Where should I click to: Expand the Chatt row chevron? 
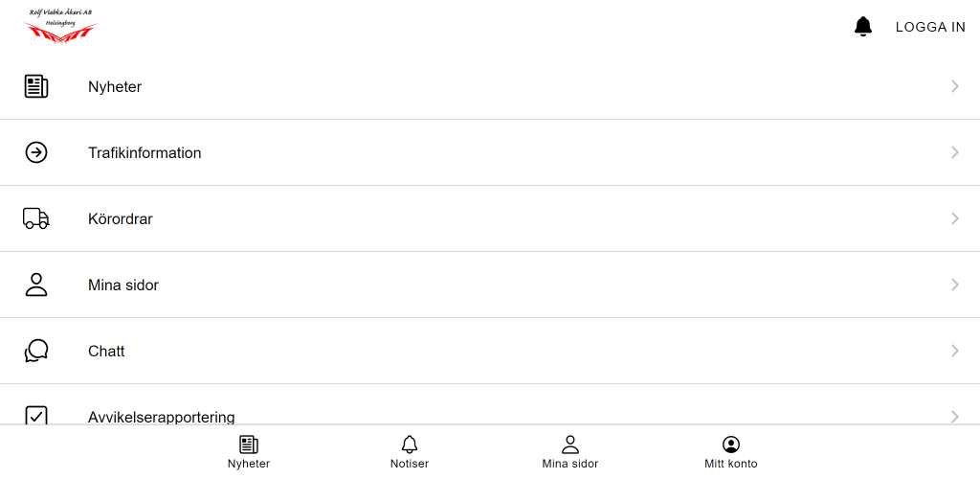point(954,351)
